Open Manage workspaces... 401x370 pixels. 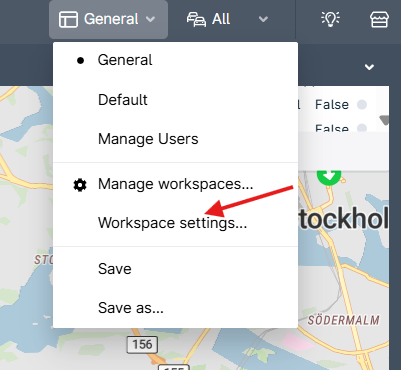coord(175,184)
